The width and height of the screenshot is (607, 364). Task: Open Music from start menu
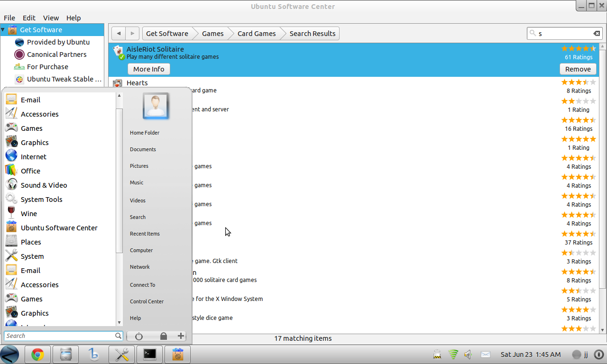[137, 182]
